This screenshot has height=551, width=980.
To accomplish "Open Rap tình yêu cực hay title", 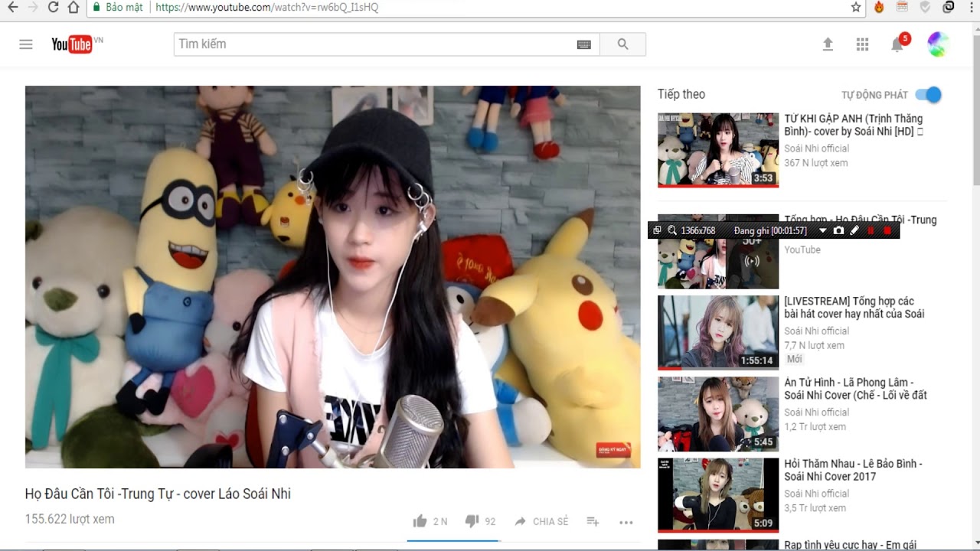I will [851, 545].
